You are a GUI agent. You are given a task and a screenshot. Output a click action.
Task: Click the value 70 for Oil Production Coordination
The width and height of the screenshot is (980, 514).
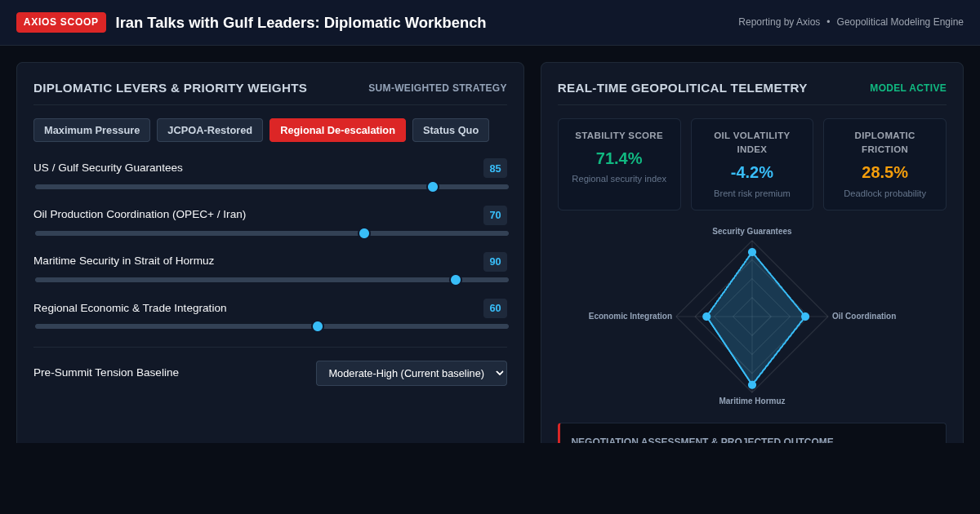tap(495, 215)
